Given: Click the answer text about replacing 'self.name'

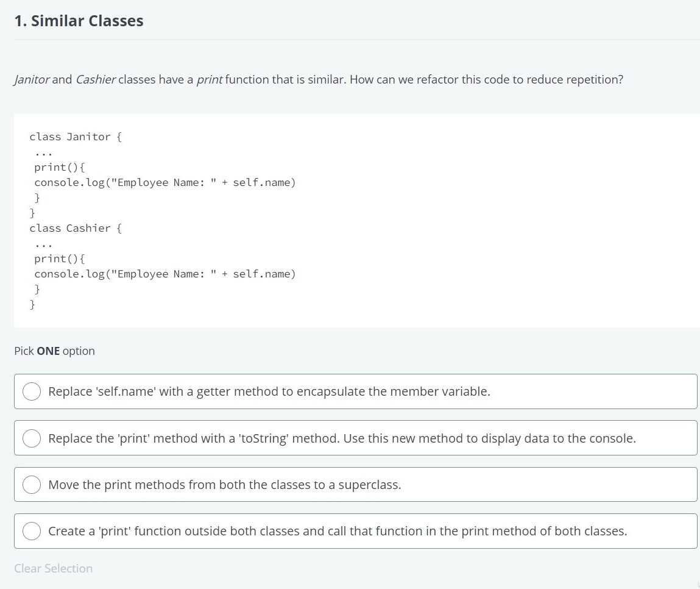Looking at the screenshot, I should [x=269, y=391].
